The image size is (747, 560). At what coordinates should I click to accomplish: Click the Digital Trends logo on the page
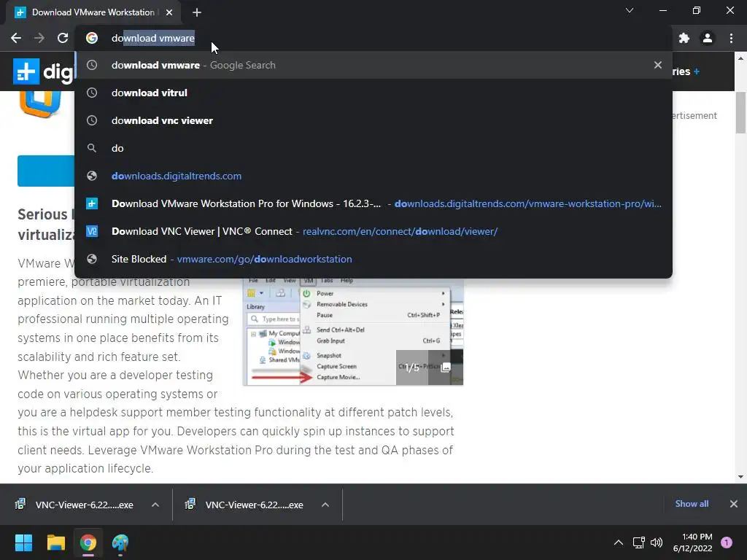tap(44, 71)
